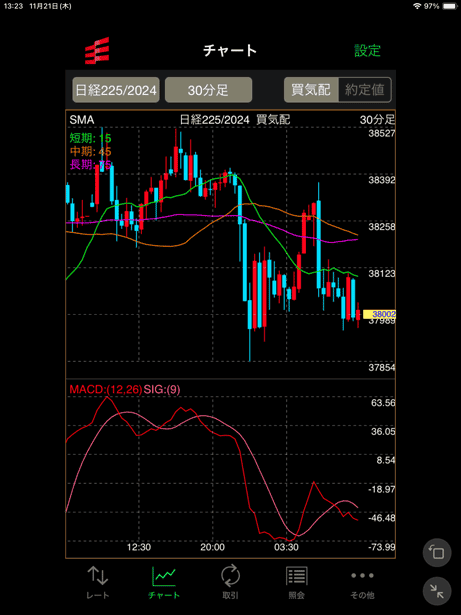The image size is (461, 615).
Task: Select the 長期: 75 SMA legend
Action: pyautogui.click(x=90, y=165)
